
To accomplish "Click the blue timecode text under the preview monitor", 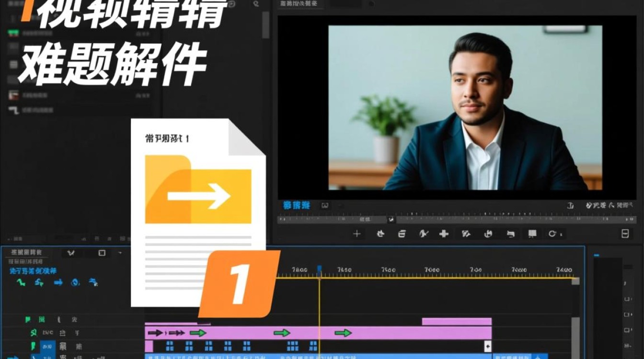I will coord(297,205).
